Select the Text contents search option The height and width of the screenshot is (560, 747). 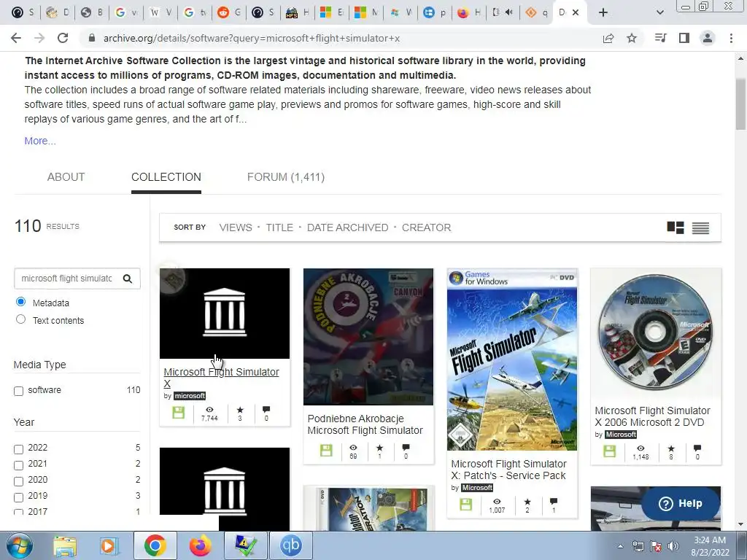click(20, 319)
